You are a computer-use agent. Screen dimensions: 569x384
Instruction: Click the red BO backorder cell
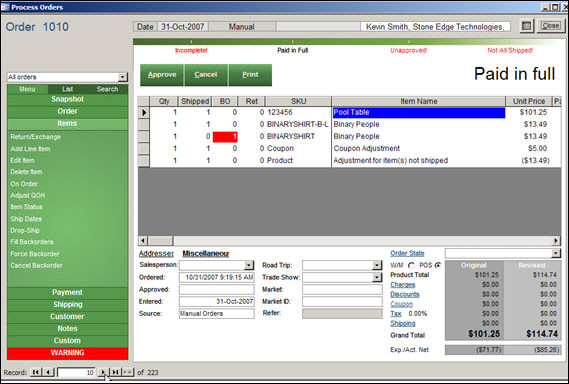[x=225, y=136]
